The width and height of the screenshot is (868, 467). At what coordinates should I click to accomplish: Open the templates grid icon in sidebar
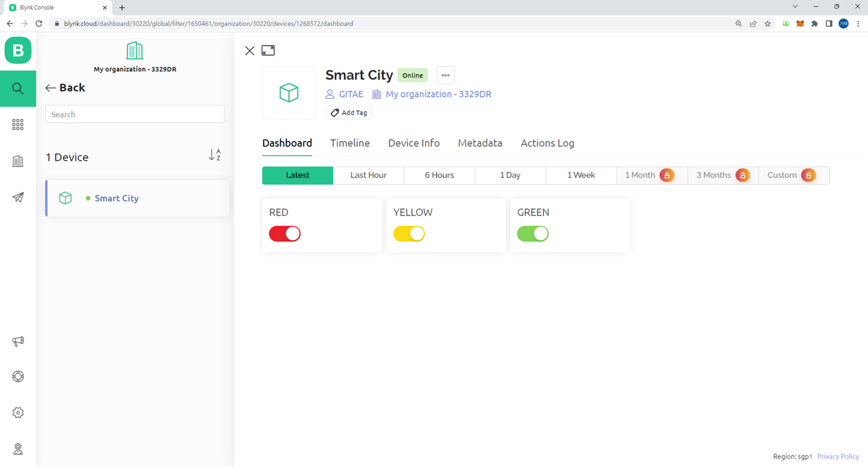(18, 125)
